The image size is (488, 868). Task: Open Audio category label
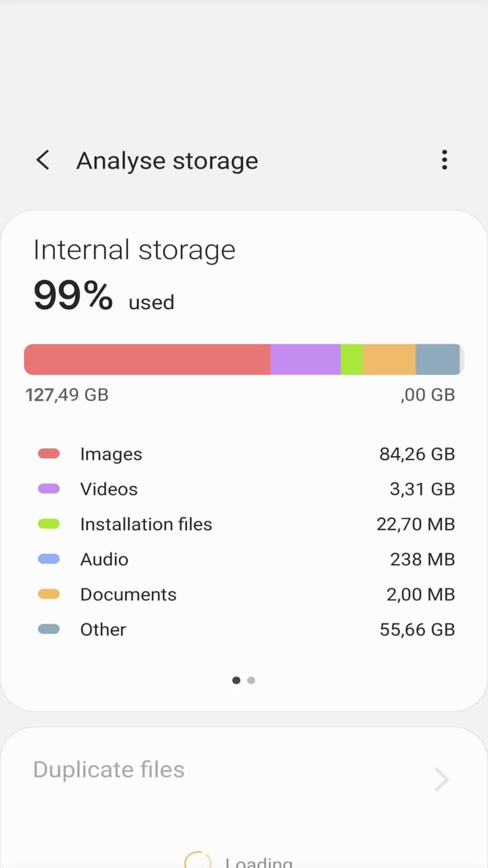tap(104, 560)
